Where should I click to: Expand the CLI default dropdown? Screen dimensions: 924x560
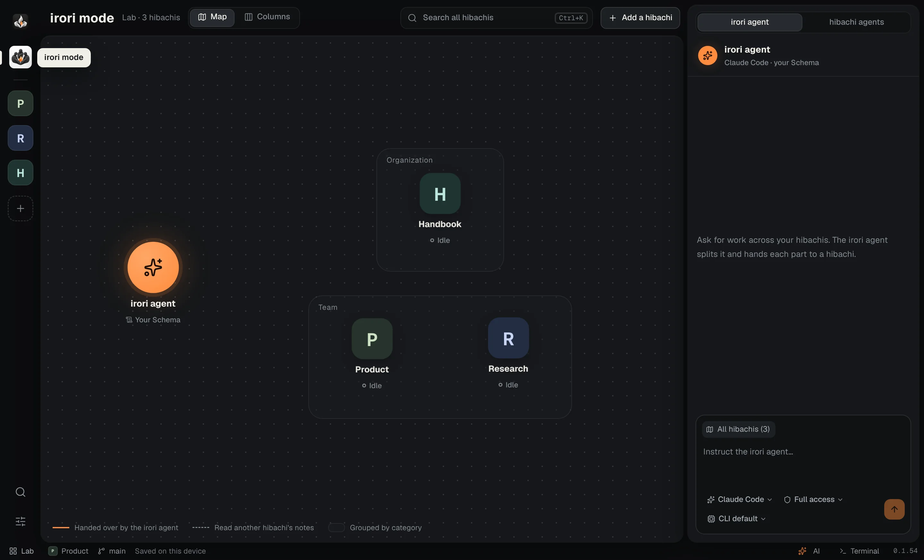pos(737,518)
